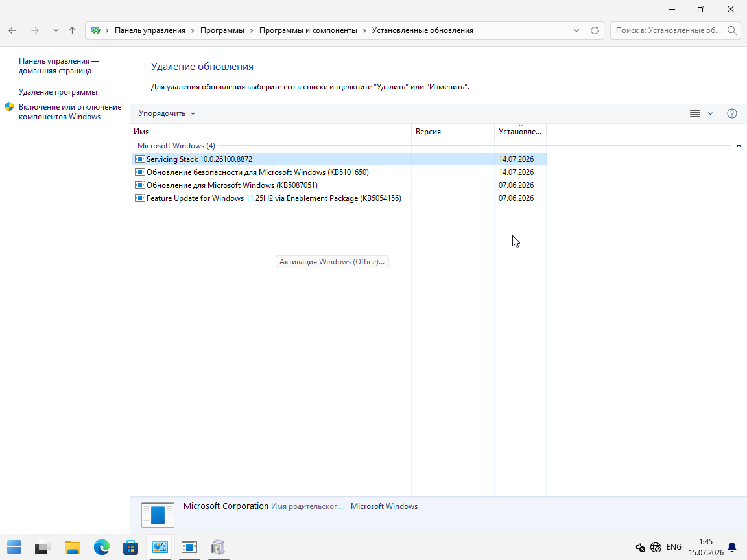The width and height of the screenshot is (747, 560).
Task: Click icon of KB5087051 update
Action: 140,185
